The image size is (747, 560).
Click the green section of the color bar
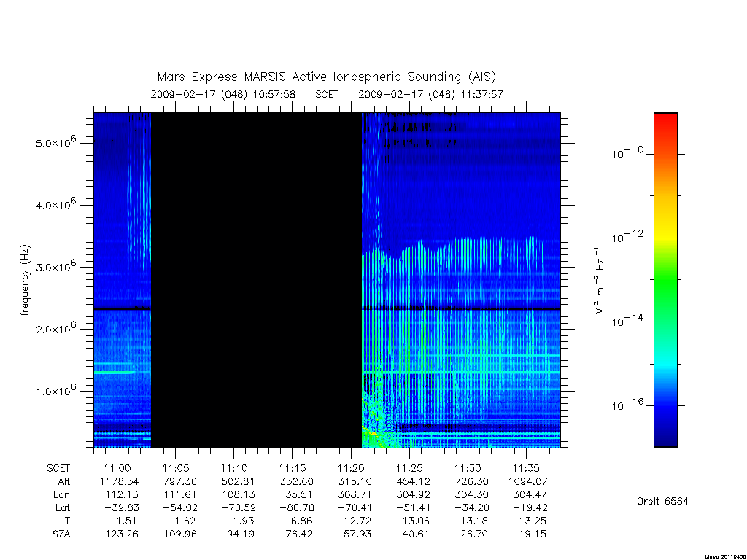coord(665,286)
